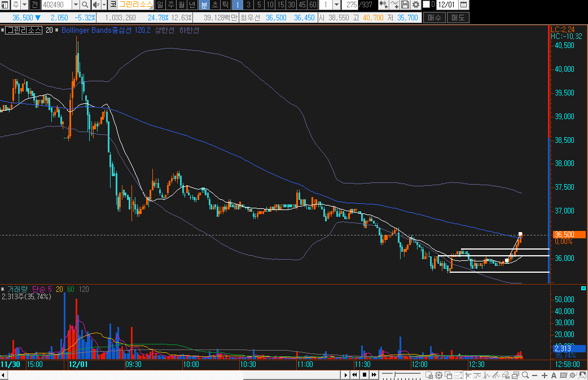Open chart settings gear icon in top toolbar
The height and width of the screenshot is (380, 588).
coord(416,5)
